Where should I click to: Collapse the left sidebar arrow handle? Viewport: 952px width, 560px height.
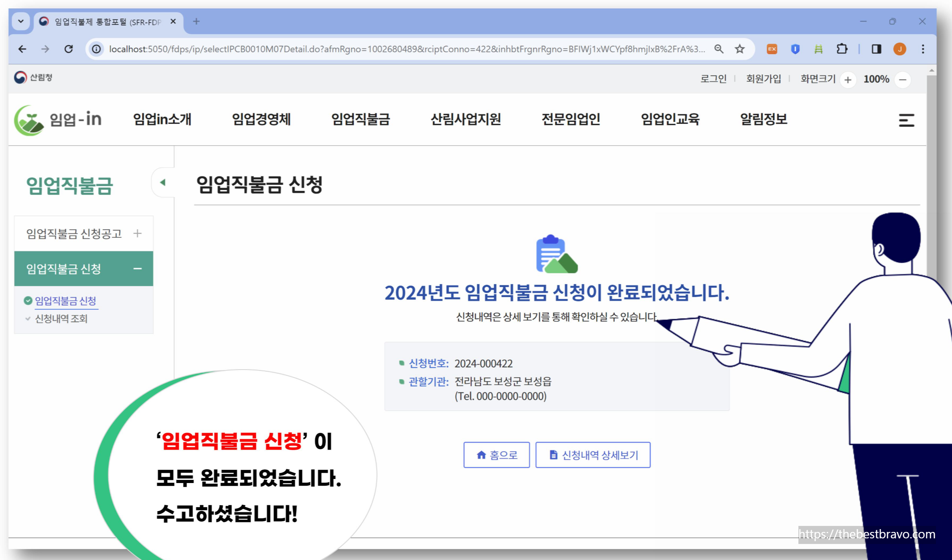pyautogui.click(x=162, y=182)
